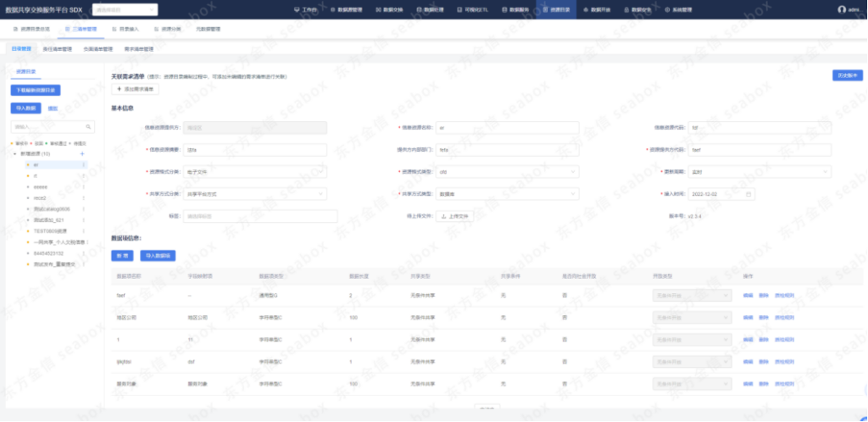Open the more menu for tree item rece2
Screen dimensions: 868x422
pos(84,197)
